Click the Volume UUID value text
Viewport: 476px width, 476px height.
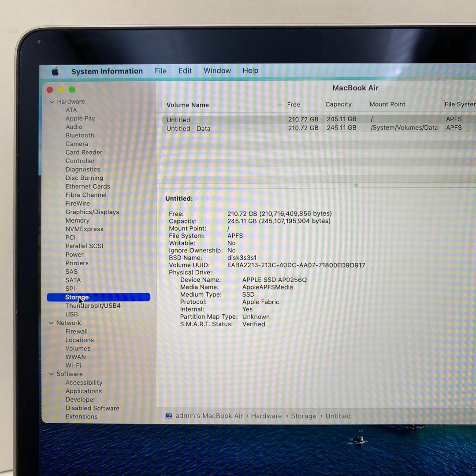pos(296,265)
